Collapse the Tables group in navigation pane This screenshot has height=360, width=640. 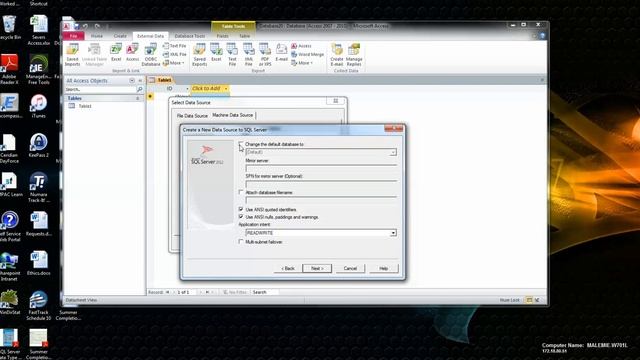click(138, 98)
